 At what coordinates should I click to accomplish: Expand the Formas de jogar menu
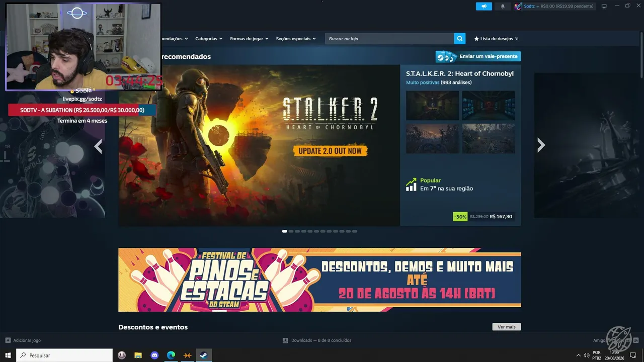250,39
